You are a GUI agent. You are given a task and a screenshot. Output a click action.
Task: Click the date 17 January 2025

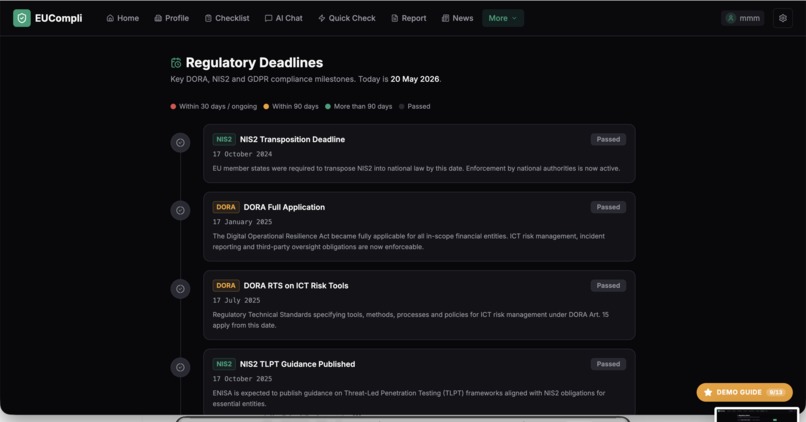[x=242, y=222]
